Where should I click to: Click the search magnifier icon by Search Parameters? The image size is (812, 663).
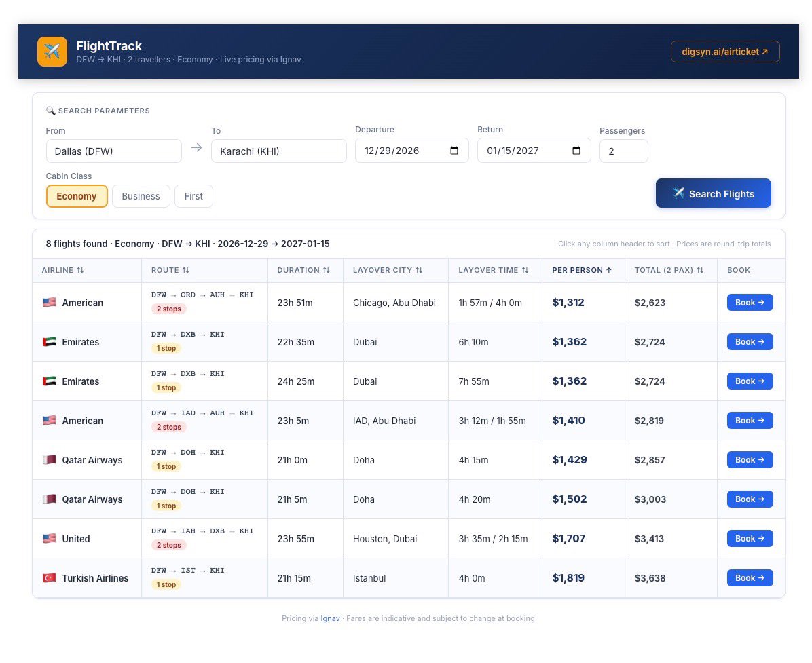(50, 110)
